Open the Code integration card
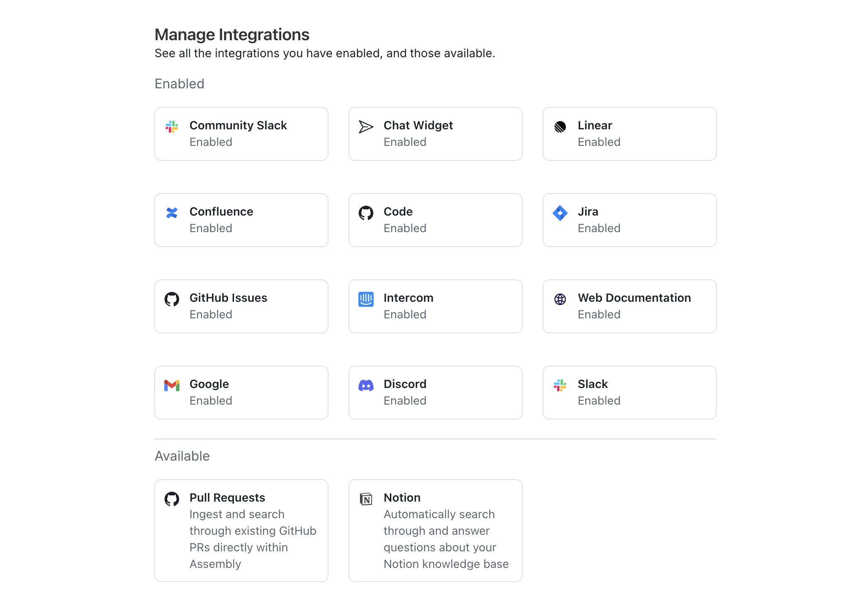This screenshot has height=616, width=862. (435, 220)
